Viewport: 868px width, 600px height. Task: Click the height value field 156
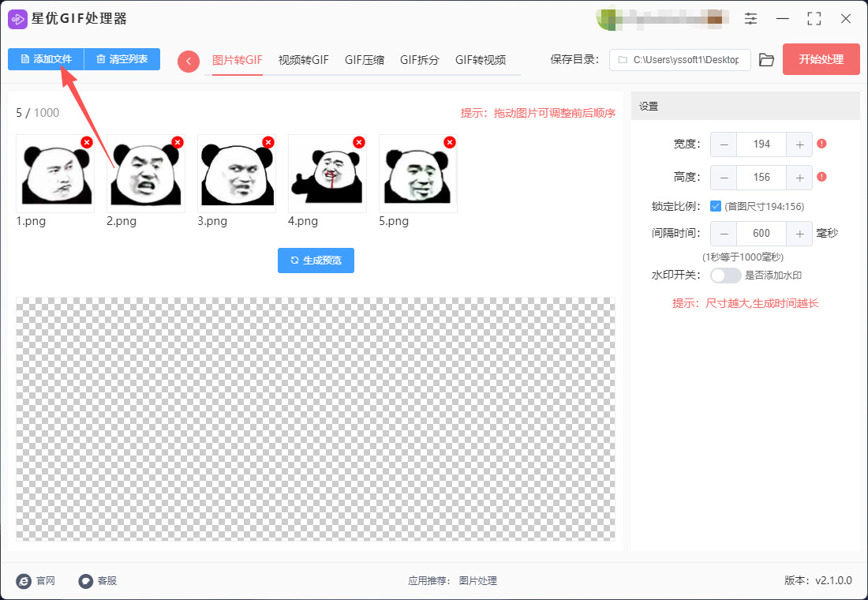pos(761,178)
